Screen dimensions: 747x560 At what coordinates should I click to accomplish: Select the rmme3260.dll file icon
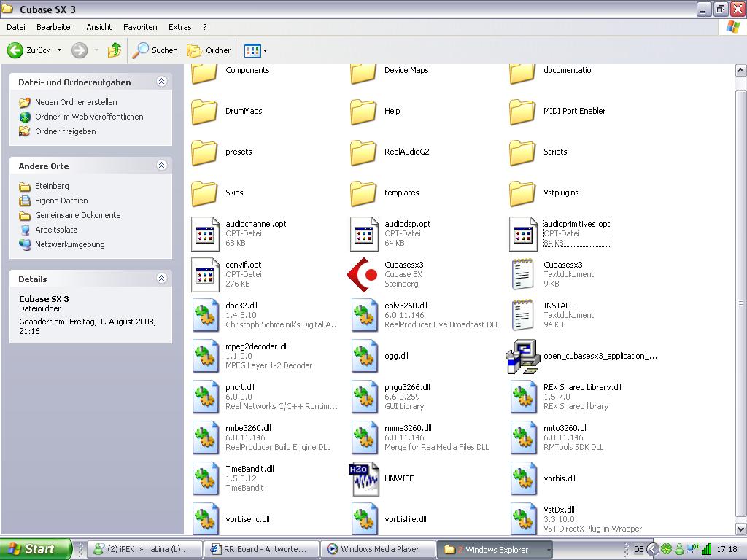pos(365,437)
